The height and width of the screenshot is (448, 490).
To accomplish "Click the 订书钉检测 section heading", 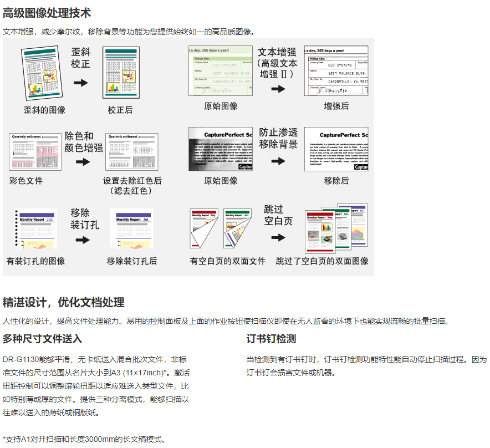I will point(271,338).
